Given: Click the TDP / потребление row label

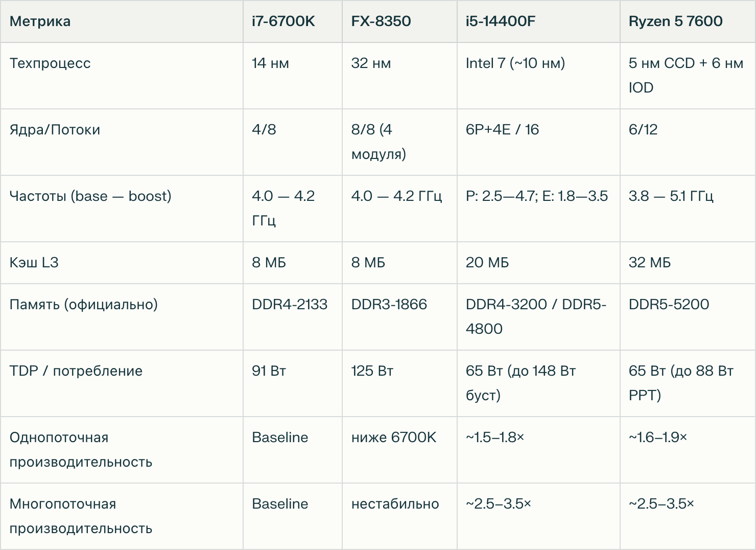Looking at the screenshot, I should coord(76,371).
